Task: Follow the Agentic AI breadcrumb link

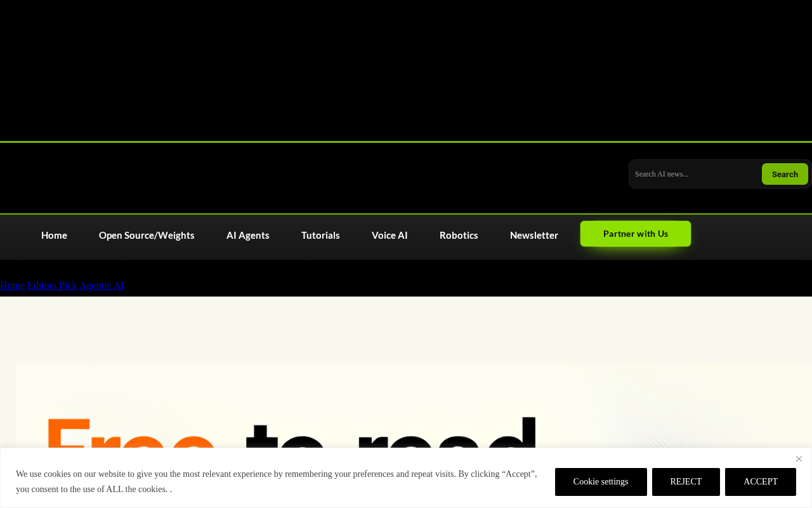Action: click(102, 285)
